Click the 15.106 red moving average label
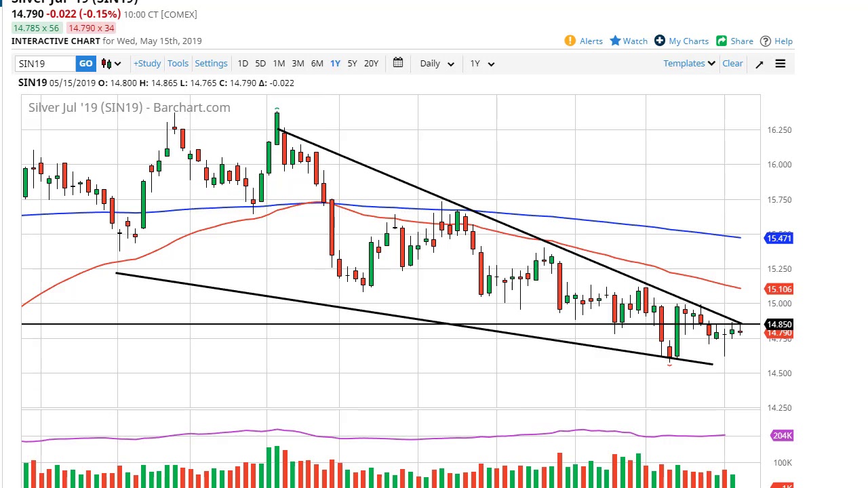Viewport: 868px width, 488px height. (779, 289)
